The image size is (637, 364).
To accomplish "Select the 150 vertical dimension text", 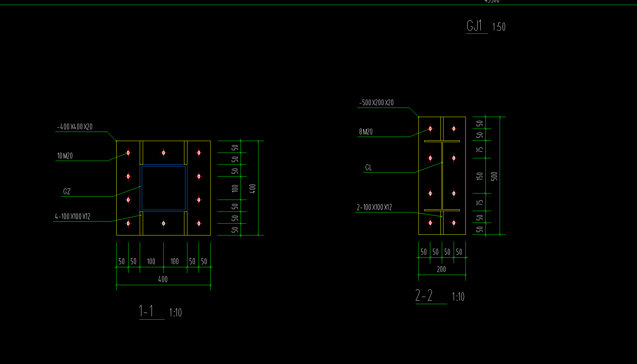I will (x=480, y=176).
